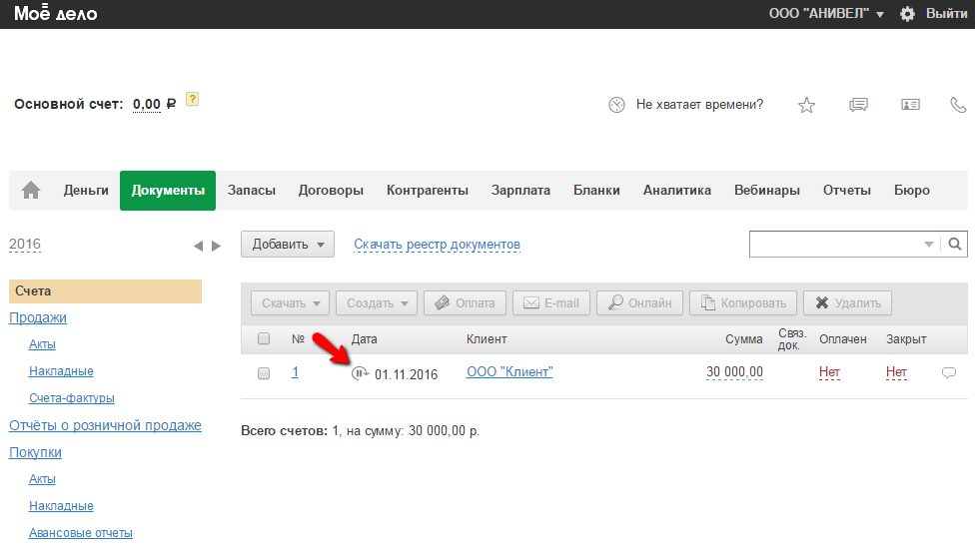Click the 30 000,00 sum value
The height and width of the screenshot is (560, 975).
point(734,371)
